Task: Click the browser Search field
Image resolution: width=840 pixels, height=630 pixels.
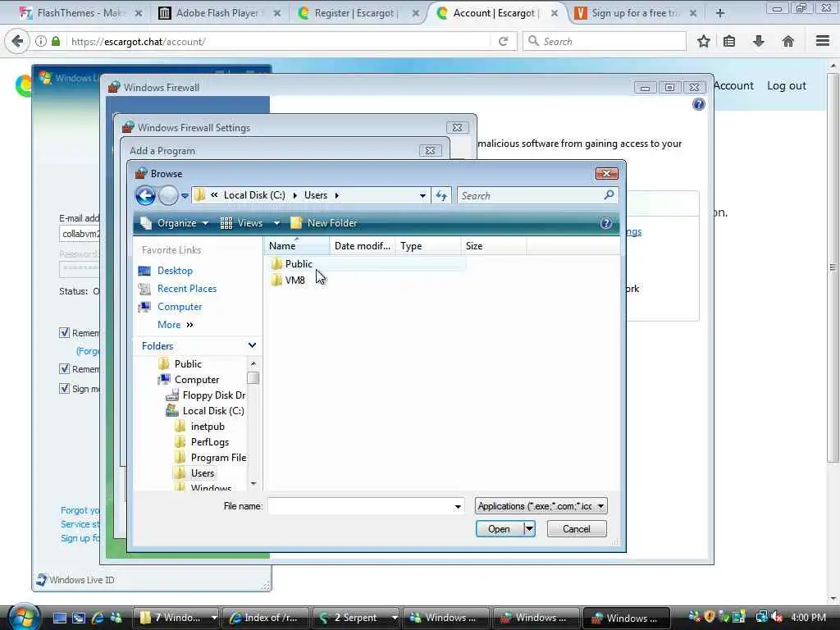Action: pyautogui.click(x=605, y=41)
